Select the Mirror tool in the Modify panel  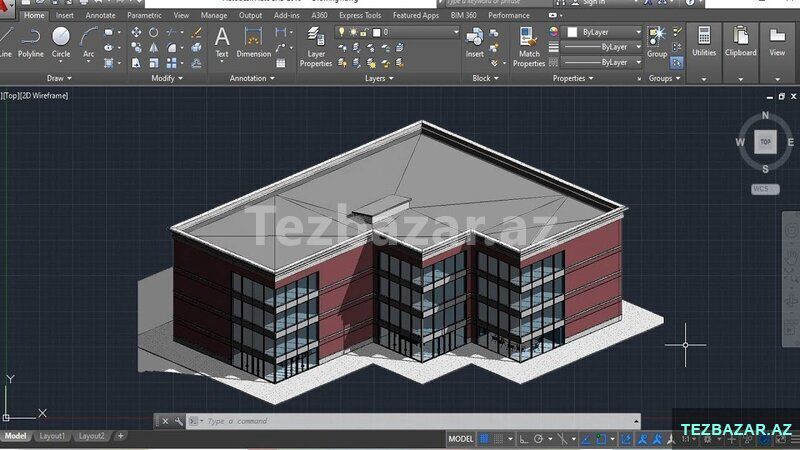[154, 48]
